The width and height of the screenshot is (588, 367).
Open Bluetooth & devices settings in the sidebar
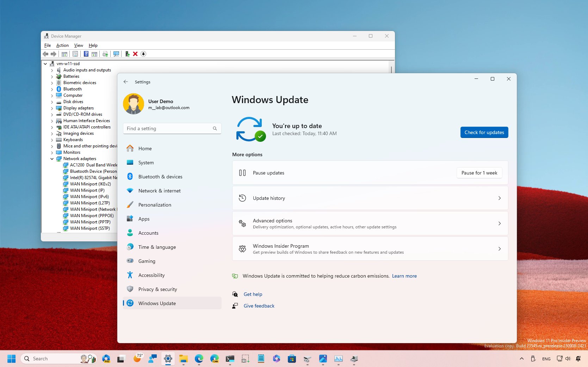(x=160, y=176)
